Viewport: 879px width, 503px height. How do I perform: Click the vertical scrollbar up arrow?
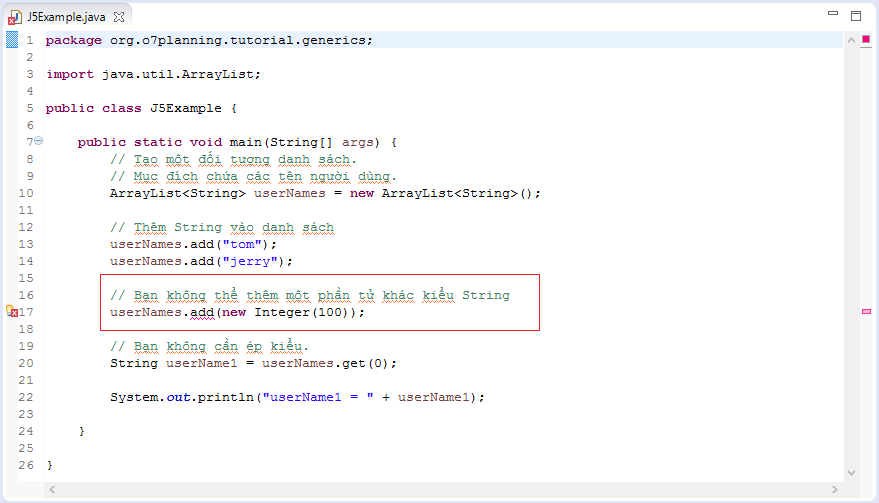pos(851,40)
